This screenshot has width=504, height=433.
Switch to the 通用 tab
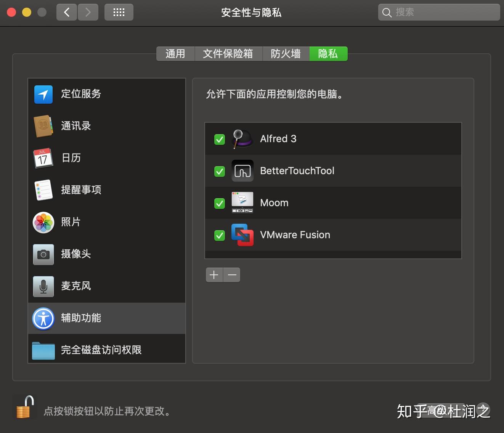(x=175, y=54)
